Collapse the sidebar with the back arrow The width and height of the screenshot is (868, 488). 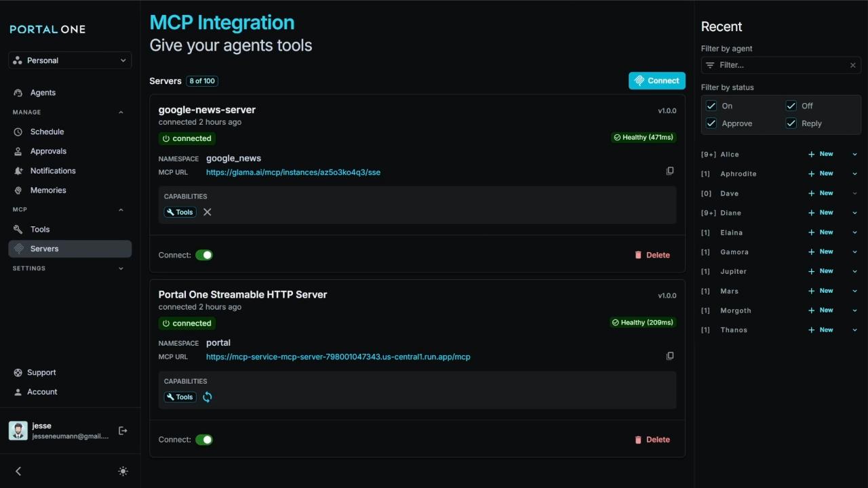[x=18, y=471]
